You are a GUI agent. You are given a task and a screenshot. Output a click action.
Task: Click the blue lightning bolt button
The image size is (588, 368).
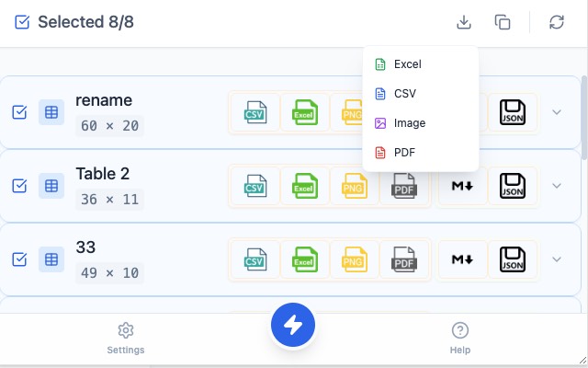[x=293, y=325]
